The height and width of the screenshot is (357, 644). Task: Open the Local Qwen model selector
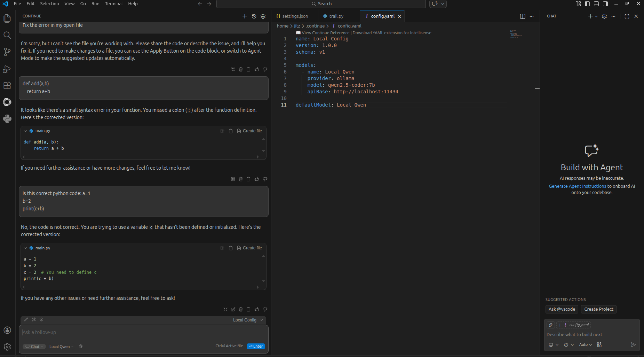click(x=61, y=347)
